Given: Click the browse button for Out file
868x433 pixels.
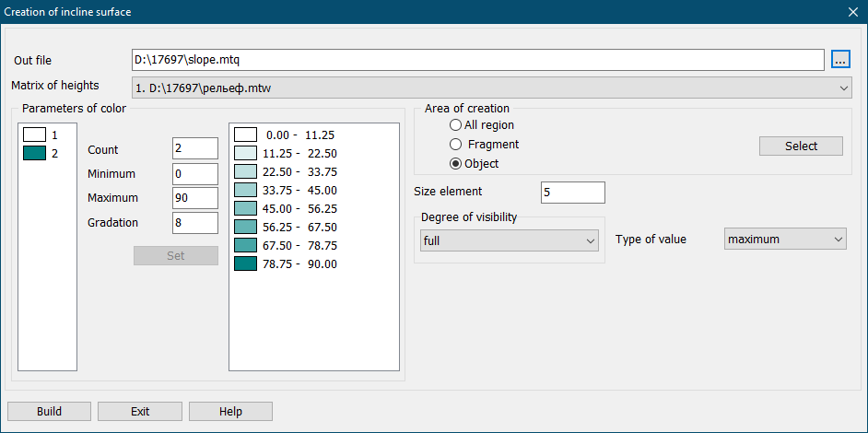Looking at the screenshot, I should point(839,60).
